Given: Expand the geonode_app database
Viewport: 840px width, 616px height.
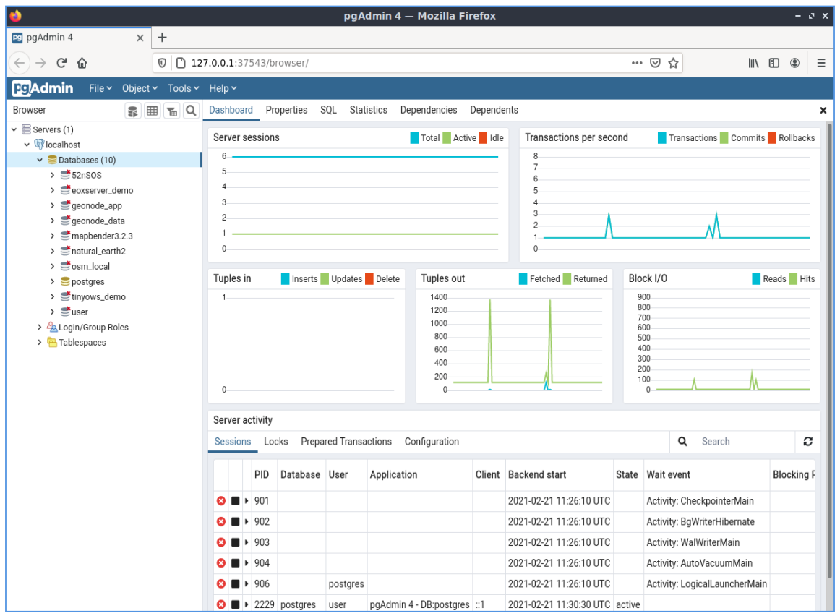Looking at the screenshot, I should coord(53,205).
